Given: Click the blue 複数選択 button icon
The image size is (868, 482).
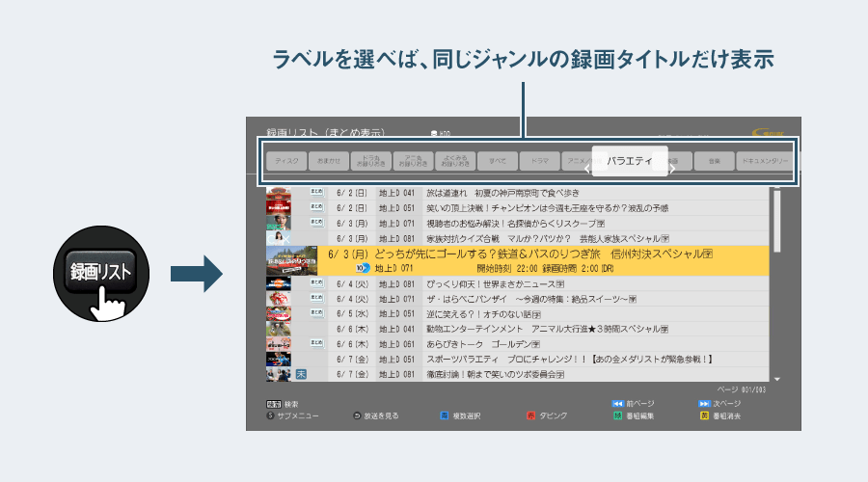Looking at the screenshot, I should coord(445,415).
